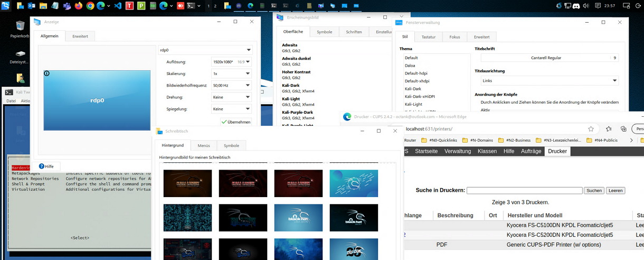Switch to Erweitert tab in Anzeige

pyautogui.click(x=80, y=36)
